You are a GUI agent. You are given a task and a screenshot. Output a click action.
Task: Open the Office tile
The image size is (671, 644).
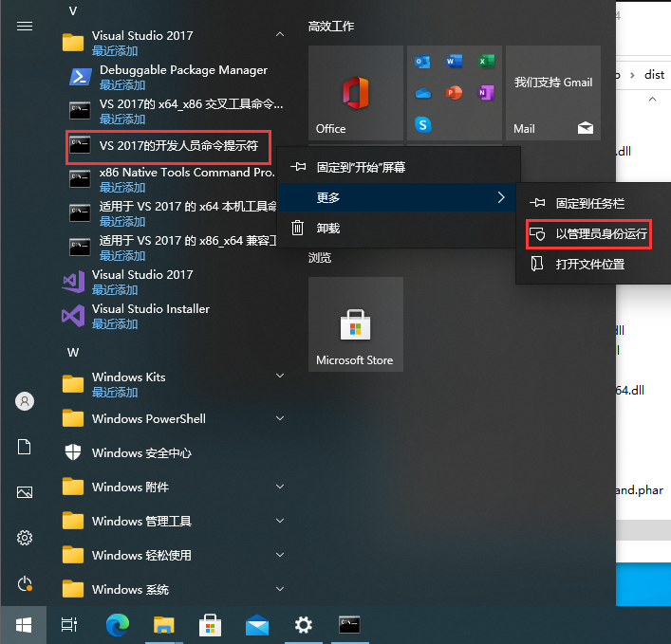coord(356,93)
